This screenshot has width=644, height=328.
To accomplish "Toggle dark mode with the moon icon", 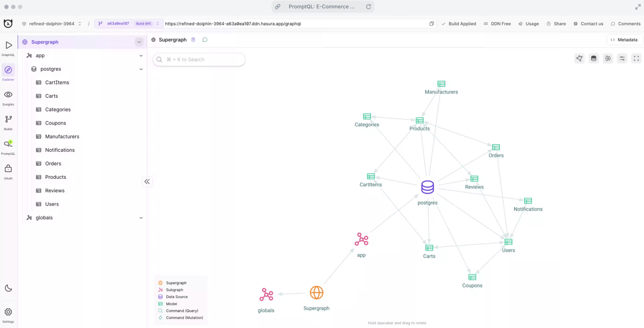I will [8, 288].
